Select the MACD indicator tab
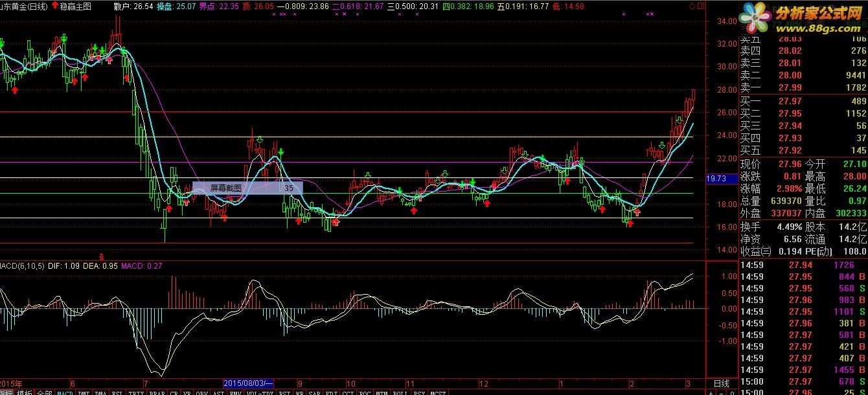This screenshot has height=395, width=868. [x=65, y=392]
